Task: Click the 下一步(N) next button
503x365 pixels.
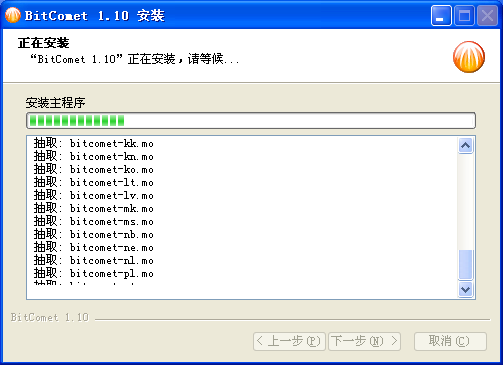Action: pyautogui.click(x=364, y=341)
